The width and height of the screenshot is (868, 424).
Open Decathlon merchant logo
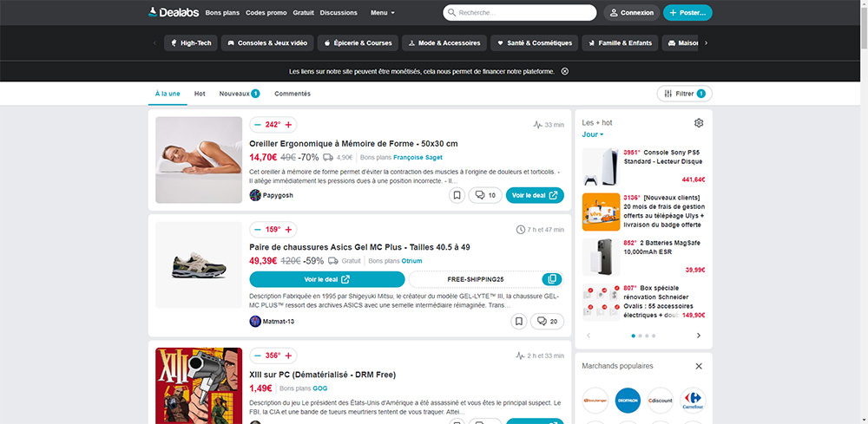coord(628,401)
